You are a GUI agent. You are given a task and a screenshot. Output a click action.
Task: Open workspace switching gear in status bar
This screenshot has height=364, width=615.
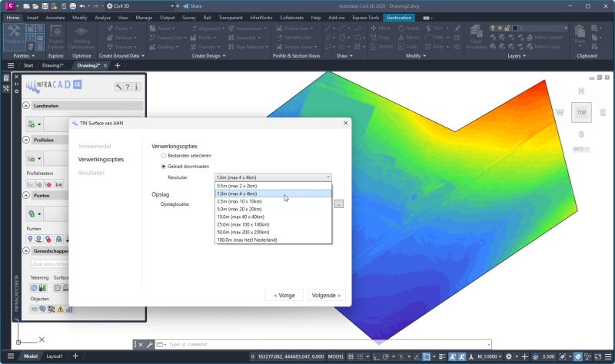coord(509,356)
